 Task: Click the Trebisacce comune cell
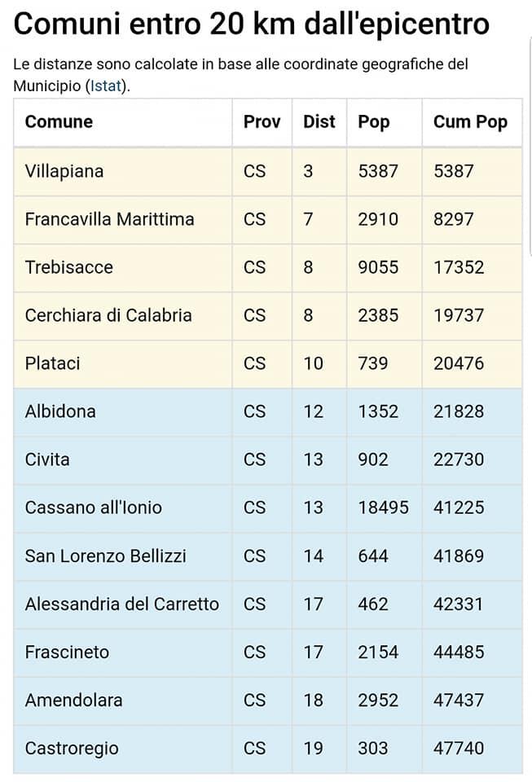pyautogui.click(x=69, y=267)
